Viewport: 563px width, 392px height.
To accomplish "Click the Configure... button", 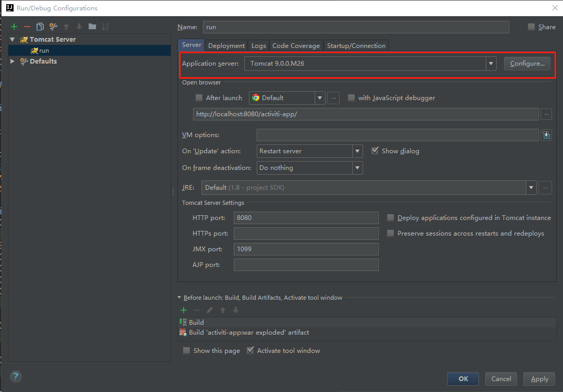I will pos(527,64).
